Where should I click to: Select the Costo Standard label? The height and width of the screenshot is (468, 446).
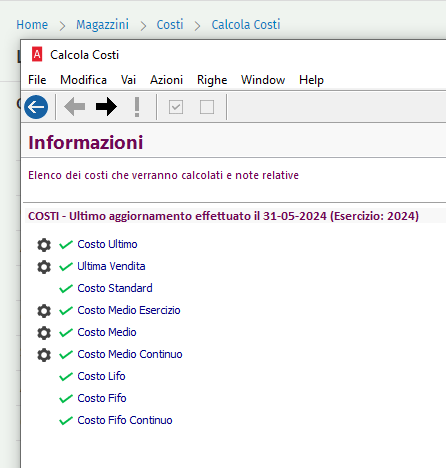coord(115,288)
